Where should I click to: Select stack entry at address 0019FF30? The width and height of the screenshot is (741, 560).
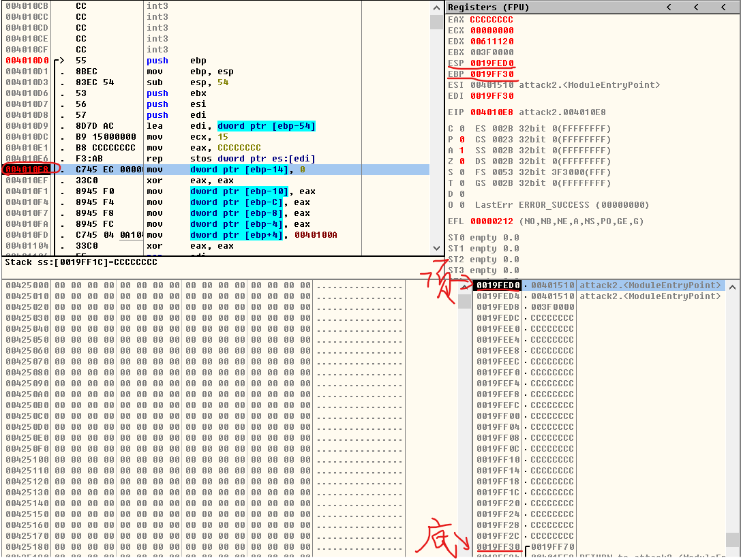[x=498, y=547]
